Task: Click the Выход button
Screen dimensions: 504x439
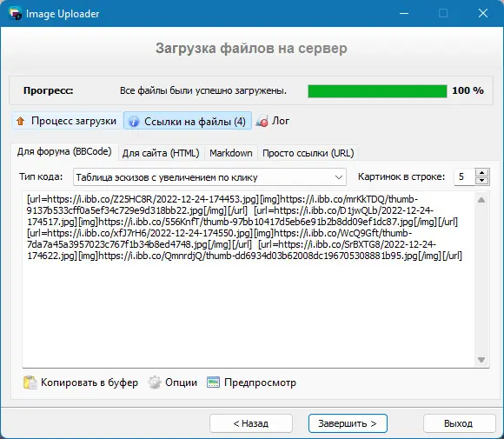Action: pyautogui.click(x=460, y=423)
